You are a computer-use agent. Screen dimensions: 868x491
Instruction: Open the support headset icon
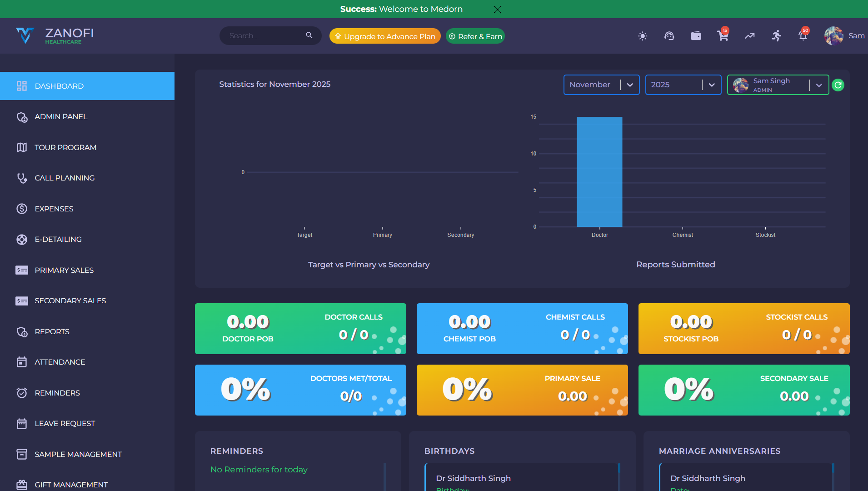coord(669,36)
